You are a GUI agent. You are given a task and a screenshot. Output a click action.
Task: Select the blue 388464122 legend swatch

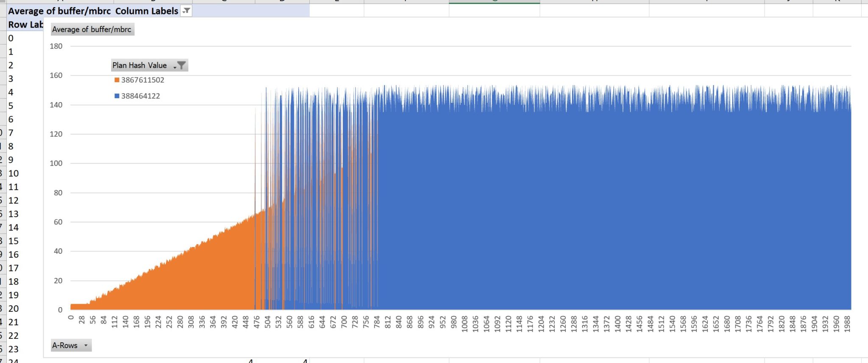pos(117,96)
